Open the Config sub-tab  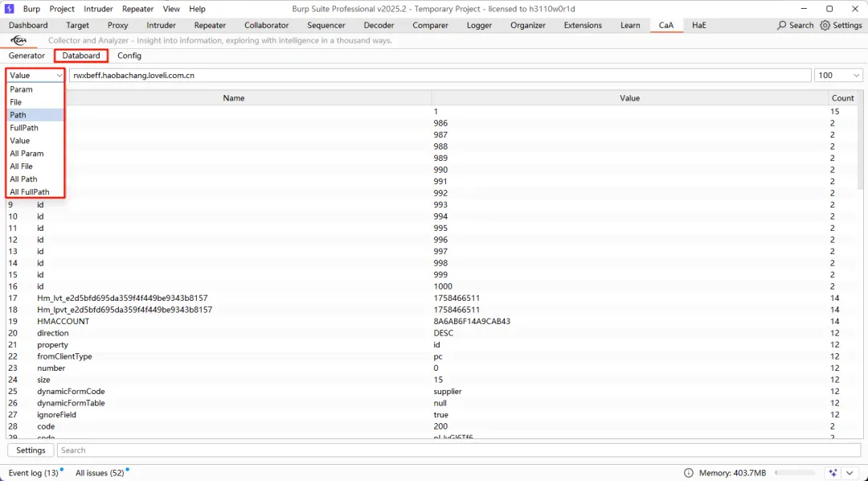(129, 55)
